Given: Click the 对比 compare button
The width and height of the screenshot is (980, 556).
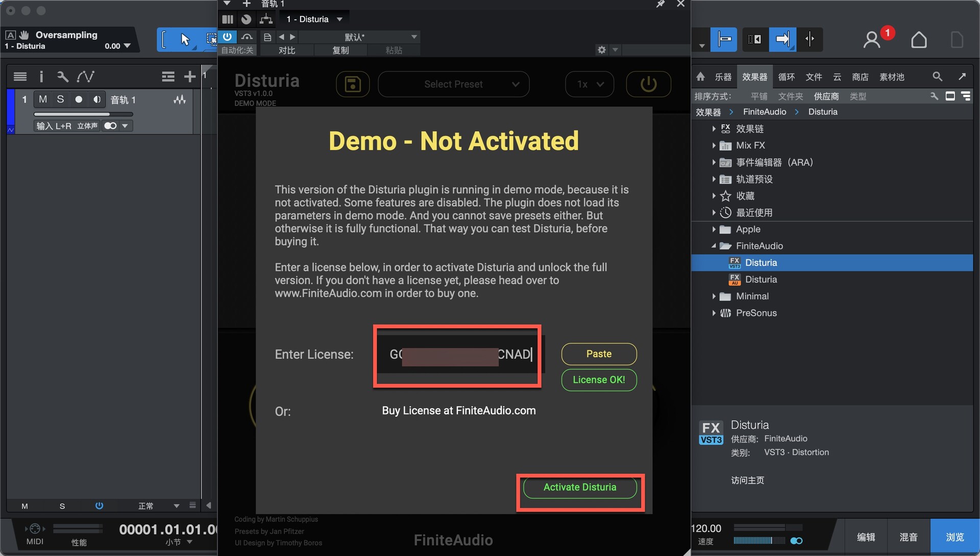Looking at the screenshot, I should pos(287,50).
